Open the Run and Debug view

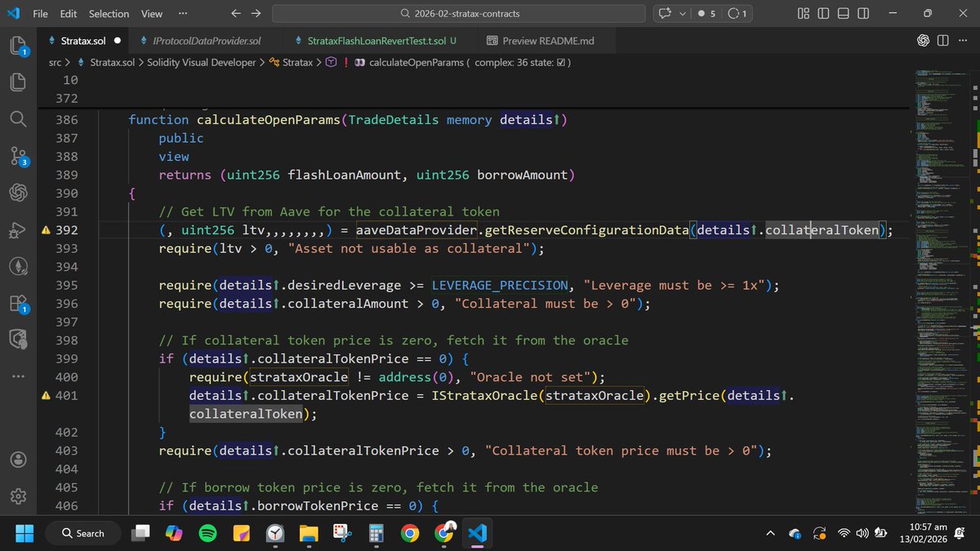[19, 231]
